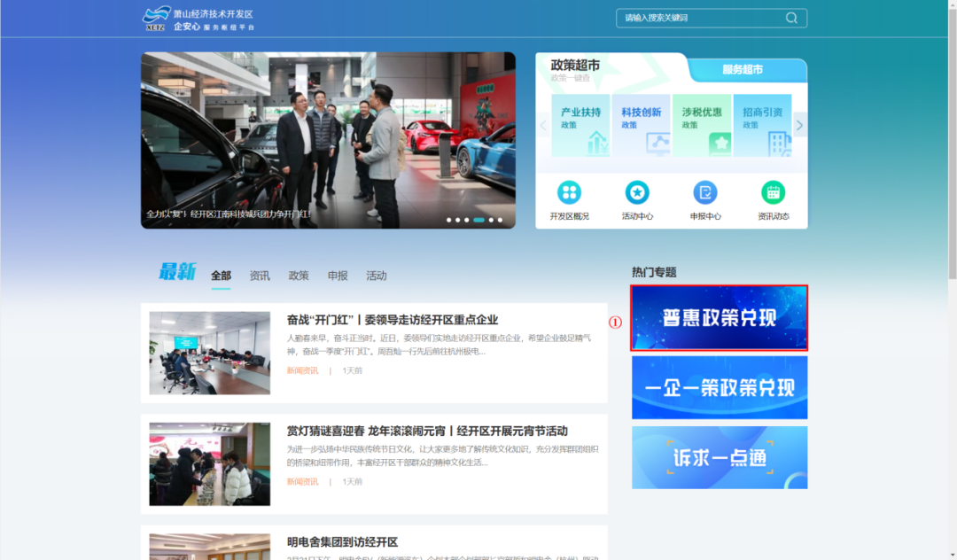Open 涉税优惠 policy card

[x=702, y=126]
